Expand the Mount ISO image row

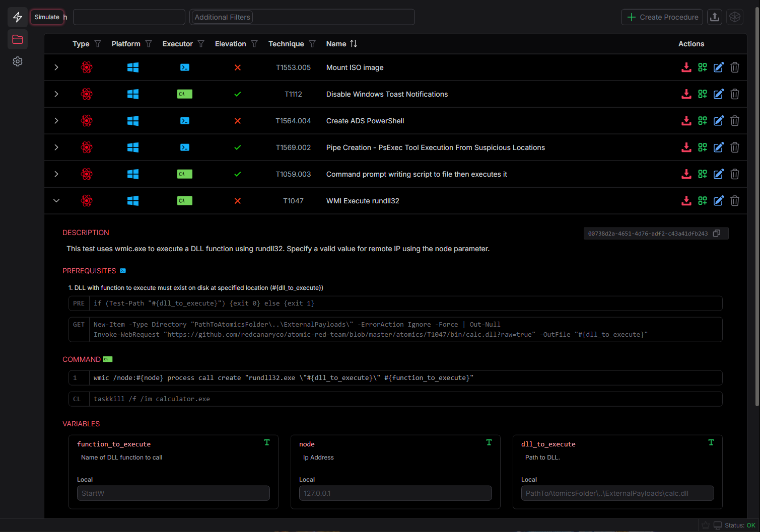pyautogui.click(x=56, y=67)
